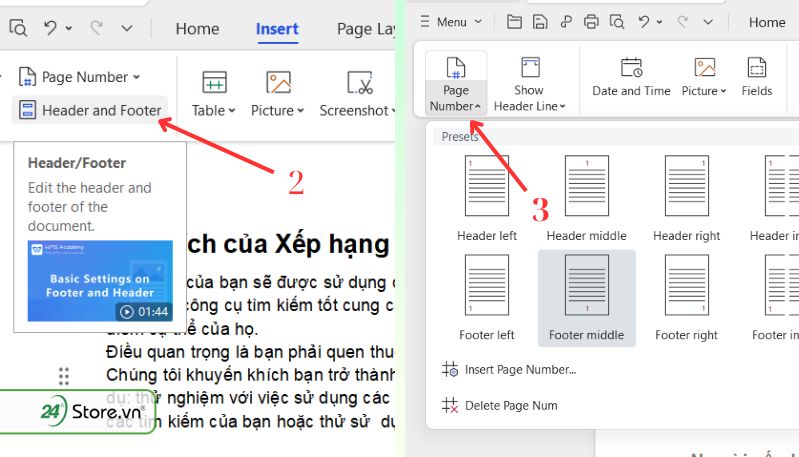Switch to Home tab in right window

(767, 22)
